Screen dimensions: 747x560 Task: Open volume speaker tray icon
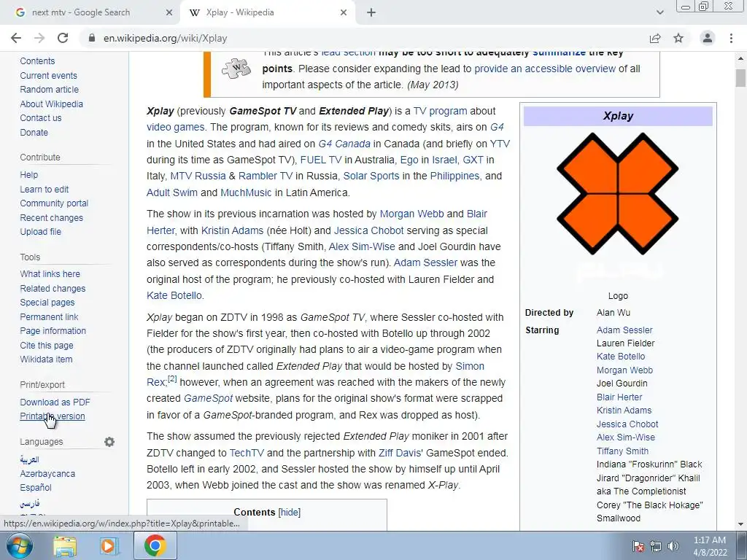point(673,546)
